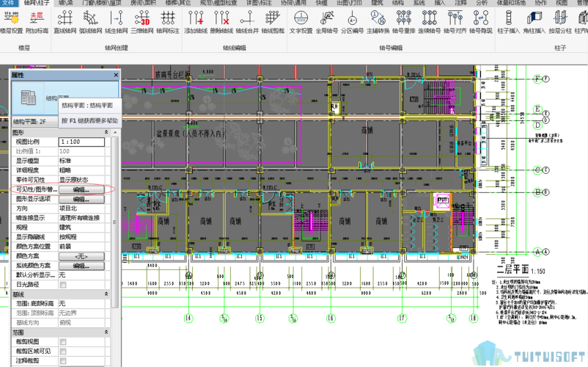Screen dimensions: 588x367
Task: Click 删除轴线 delete axis icon
Action: [221, 23]
